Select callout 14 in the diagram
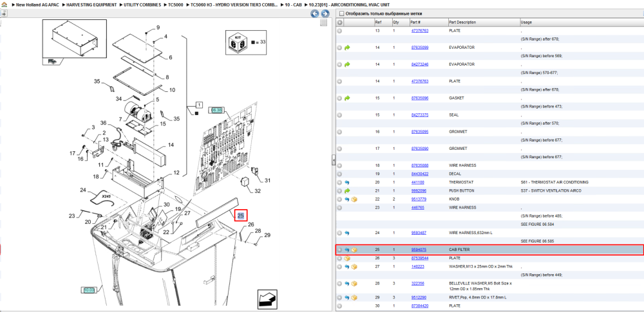Screen dimensions: 644x312 click(x=171, y=145)
